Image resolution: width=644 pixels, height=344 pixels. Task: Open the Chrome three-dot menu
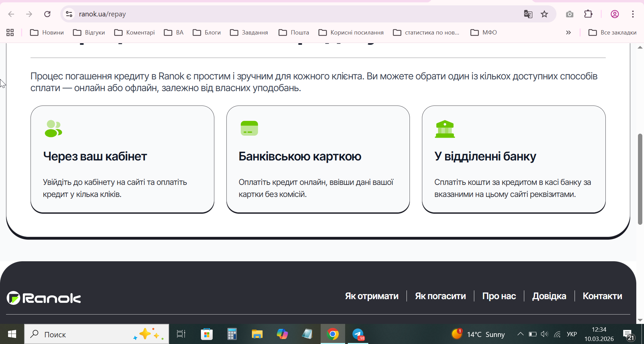click(633, 14)
